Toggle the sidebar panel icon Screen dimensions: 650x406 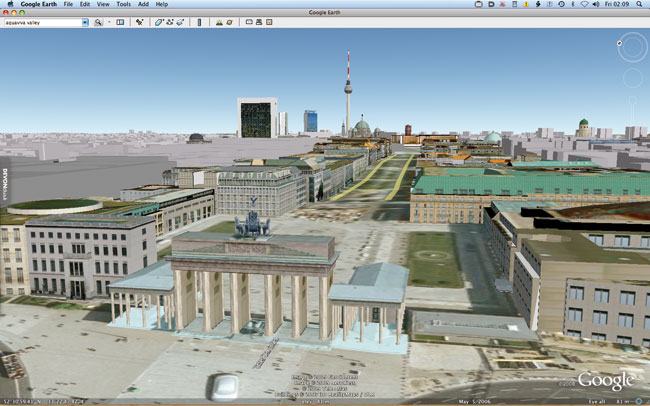pos(120,21)
